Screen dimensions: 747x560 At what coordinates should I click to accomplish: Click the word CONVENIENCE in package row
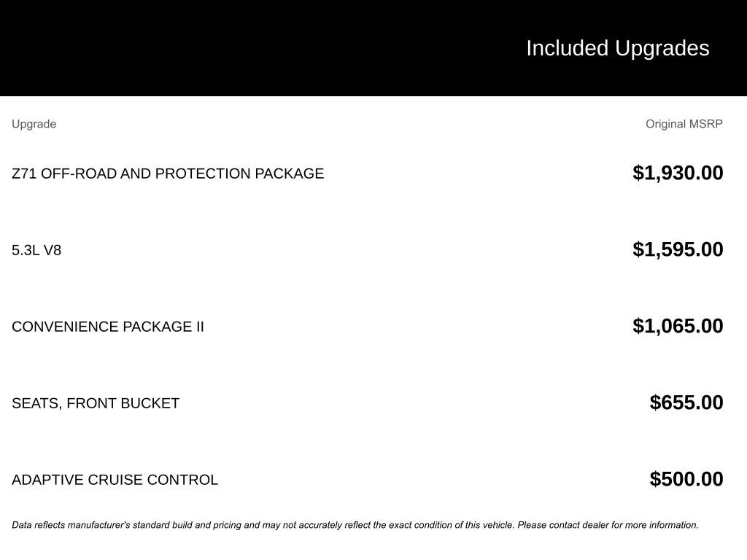pyautogui.click(x=65, y=327)
